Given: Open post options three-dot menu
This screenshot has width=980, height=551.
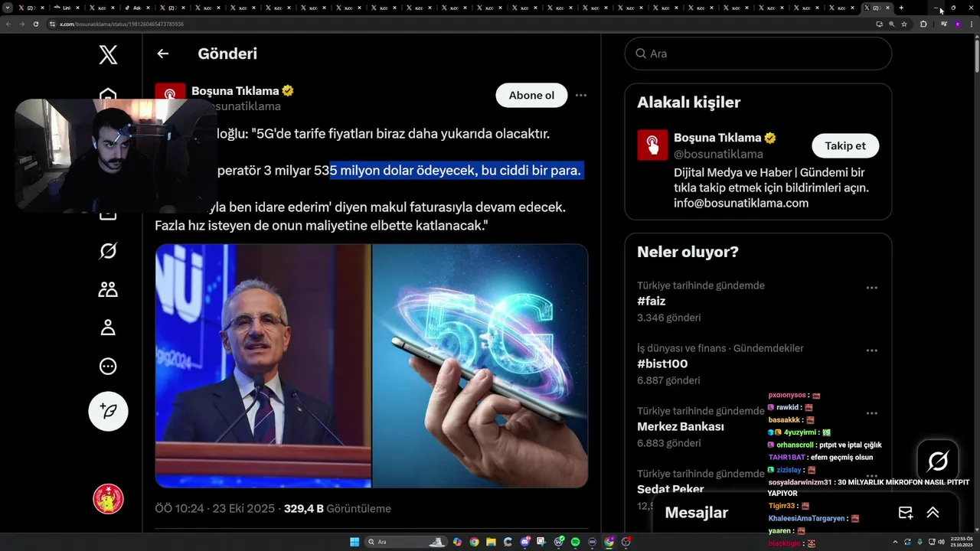Looking at the screenshot, I should click(x=581, y=96).
